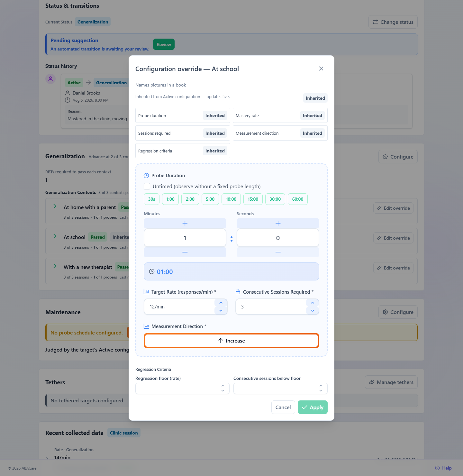Image resolution: width=463 pixels, height=476 pixels.
Task: Toggle Mastery rate Inherited badge
Action: 313,115
